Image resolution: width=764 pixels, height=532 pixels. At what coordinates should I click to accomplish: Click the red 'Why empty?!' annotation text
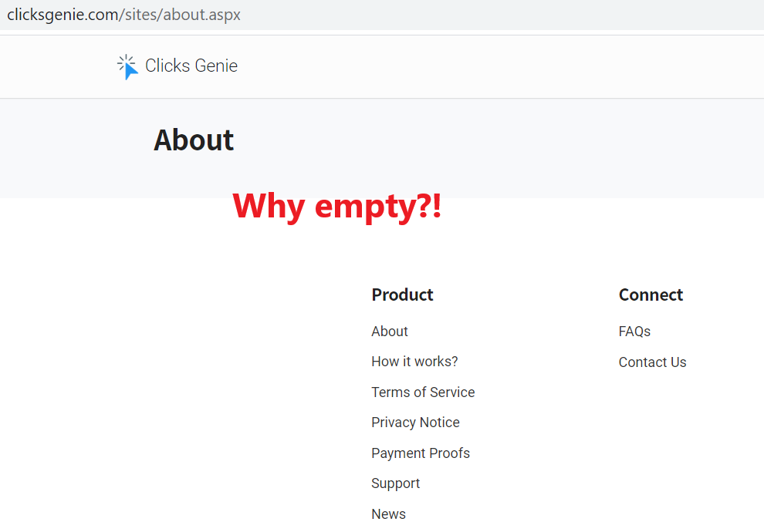click(x=337, y=207)
